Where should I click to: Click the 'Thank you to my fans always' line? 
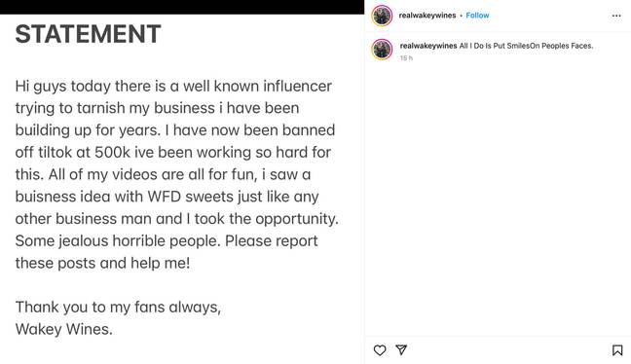pyautogui.click(x=118, y=308)
